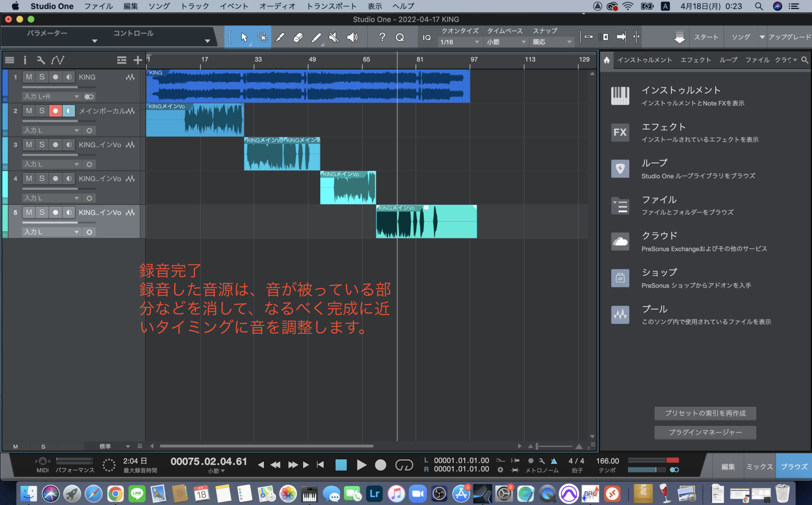The width and height of the screenshot is (812, 505).
Task: Switch to エフェクト browser tab
Action: [x=696, y=60]
